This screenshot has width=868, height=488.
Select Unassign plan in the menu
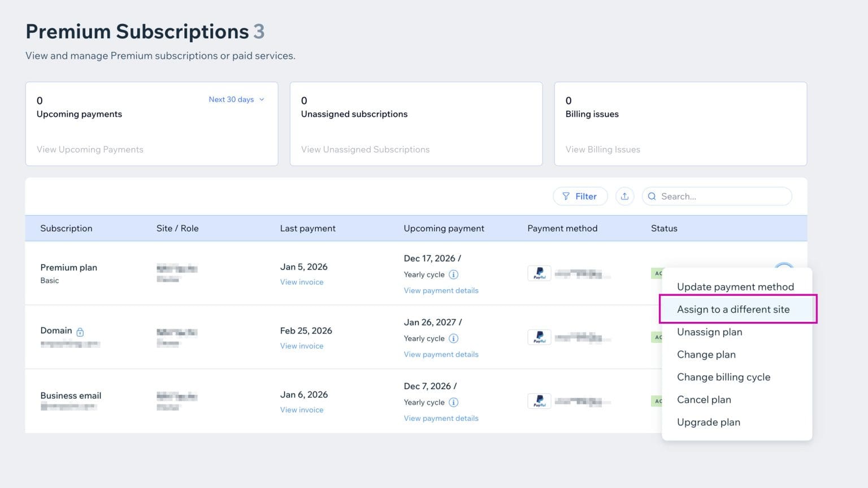[x=710, y=332]
